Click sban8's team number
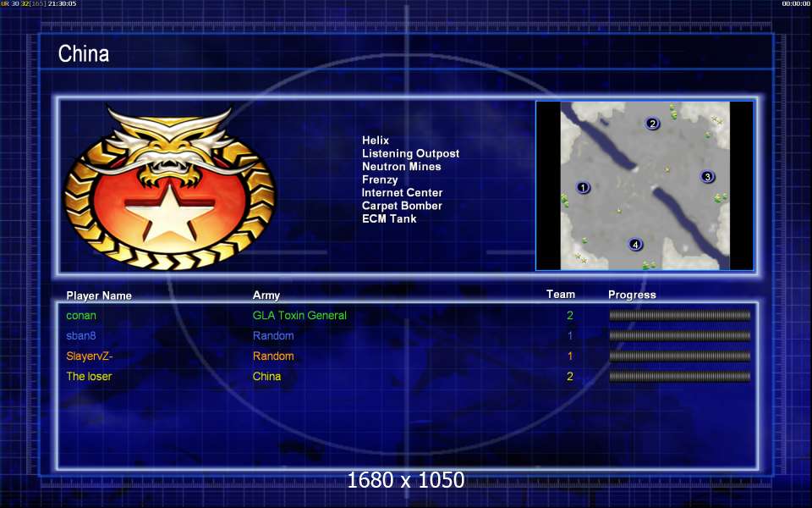 pos(569,335)
